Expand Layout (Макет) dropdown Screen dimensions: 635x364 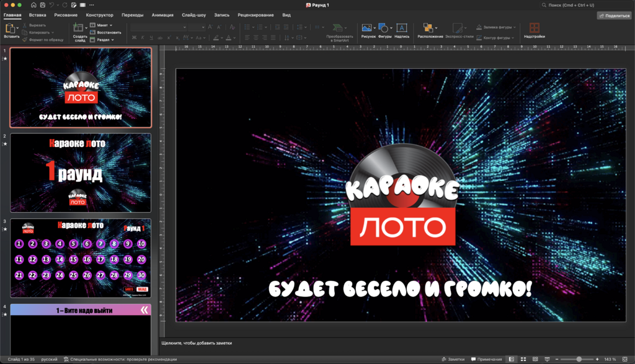click(x=111, y=25)
